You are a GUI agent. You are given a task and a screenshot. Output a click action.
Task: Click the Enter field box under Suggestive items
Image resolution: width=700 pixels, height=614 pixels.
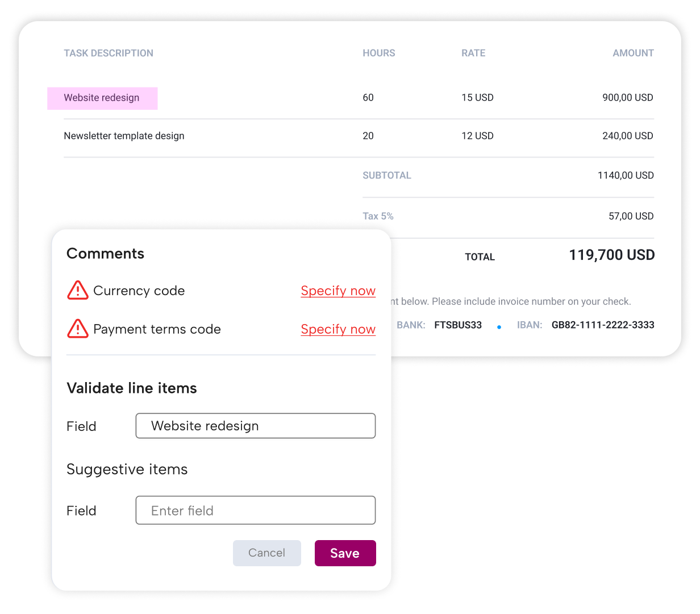pyautogui.click(x=255, y=510)
